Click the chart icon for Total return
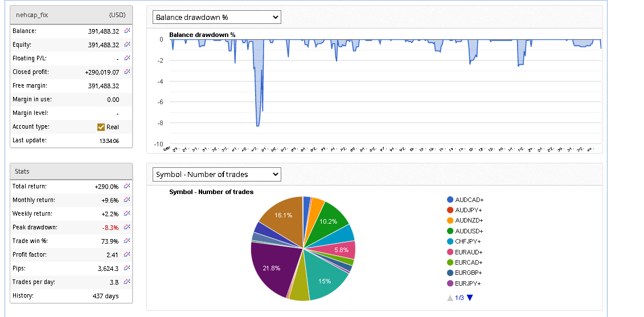The width and height of the screenshot is (644, 317). click(x=127, y=186)
